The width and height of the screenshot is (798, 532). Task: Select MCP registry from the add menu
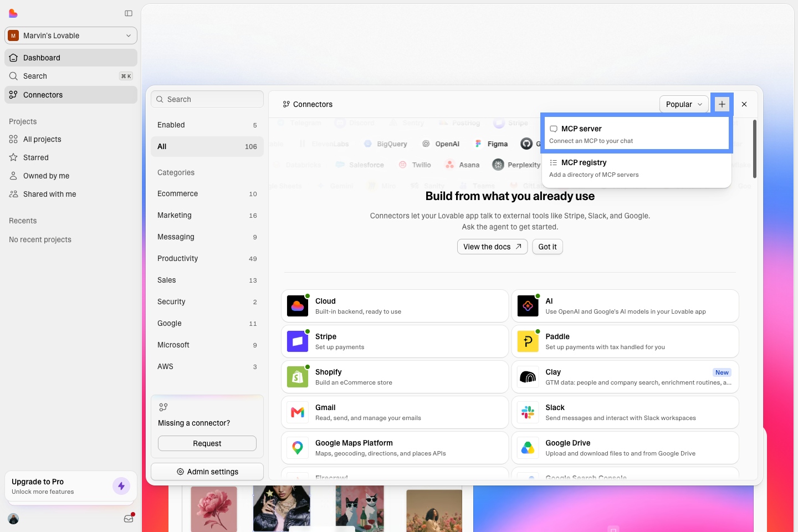(636, 168)
